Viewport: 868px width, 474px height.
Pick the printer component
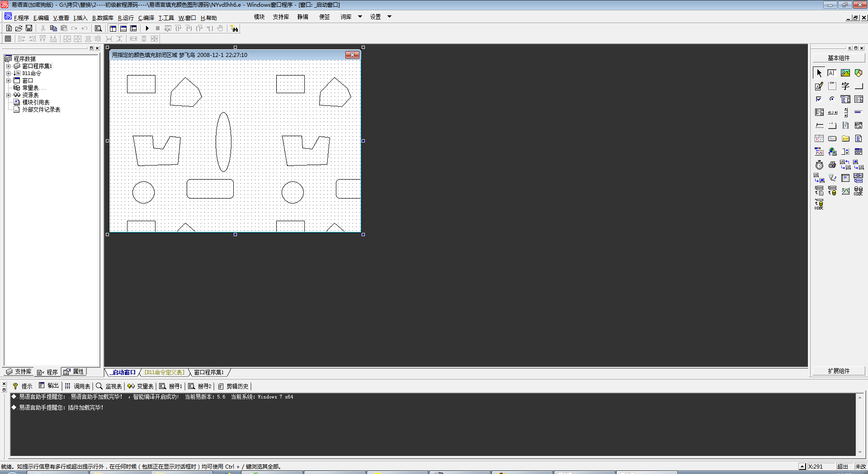(832, 165)
